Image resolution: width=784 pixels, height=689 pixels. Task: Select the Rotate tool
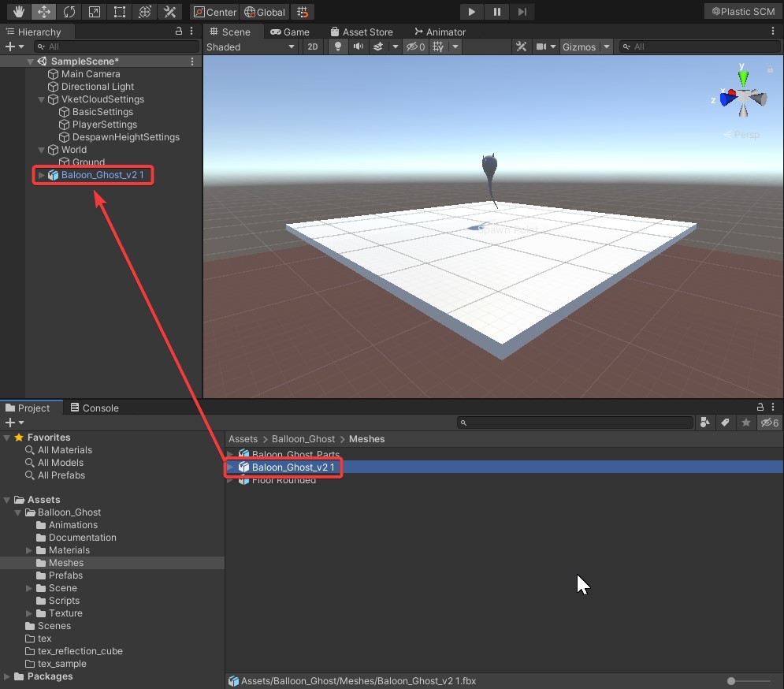pos(69,12)
